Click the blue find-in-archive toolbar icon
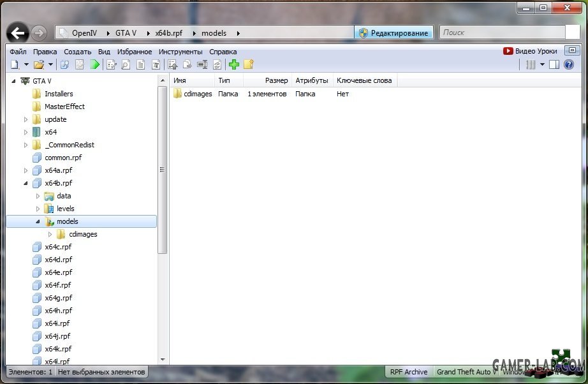This screenshot has width=588, height=384. coord(64,64)
